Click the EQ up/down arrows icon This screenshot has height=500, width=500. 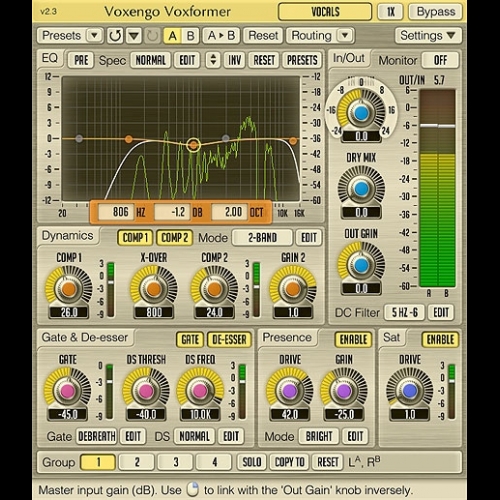coord(213,60)
